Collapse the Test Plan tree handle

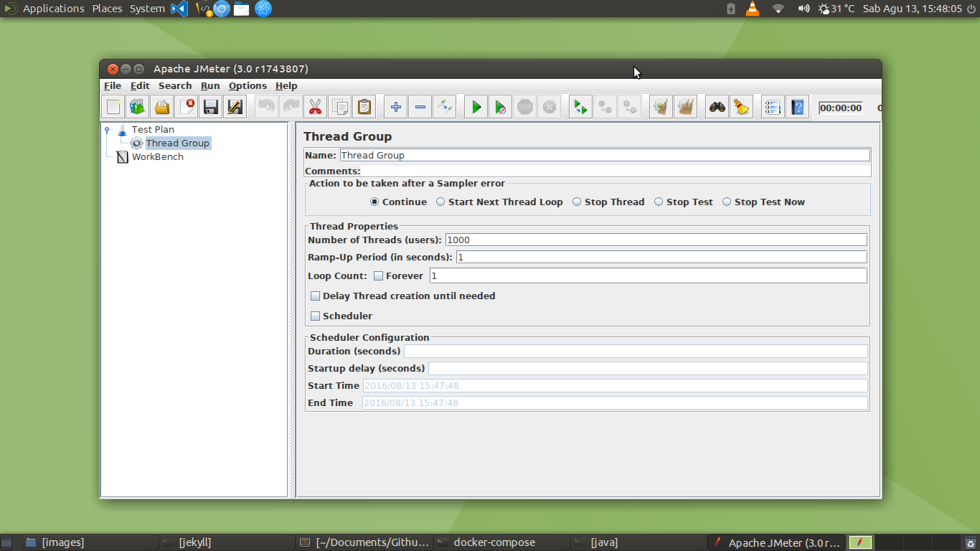click(x=108, y=130)
